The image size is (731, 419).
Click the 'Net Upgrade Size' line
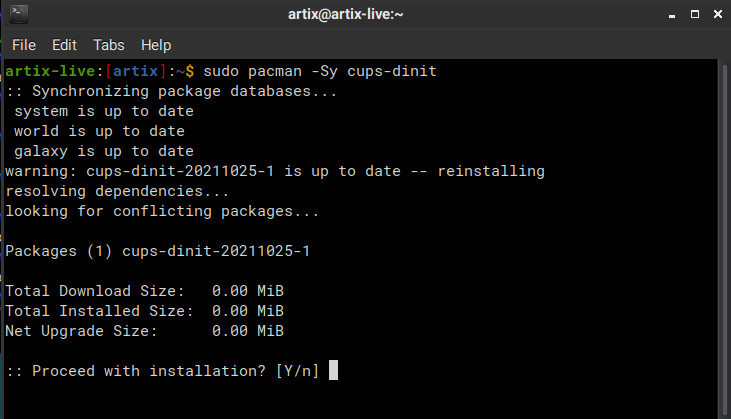pyautogui.click(x=145, y=331)
